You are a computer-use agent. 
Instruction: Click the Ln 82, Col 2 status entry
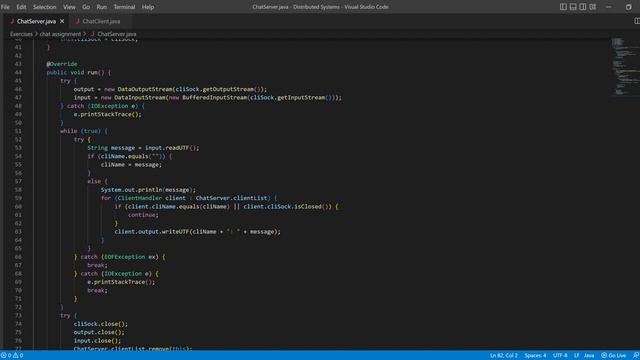[x=504, y=356]
